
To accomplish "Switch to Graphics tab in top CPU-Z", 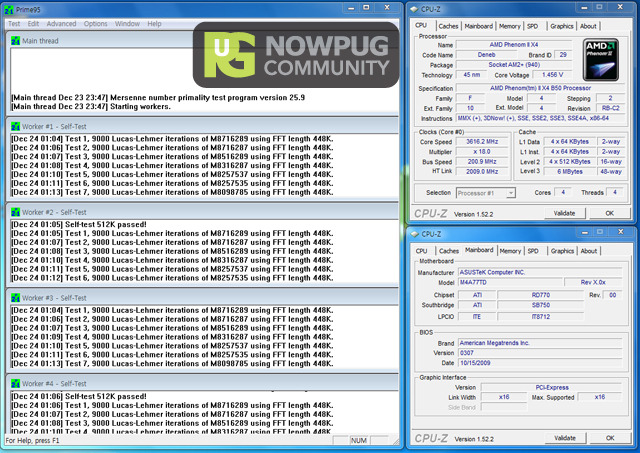I will pos(562,26).
